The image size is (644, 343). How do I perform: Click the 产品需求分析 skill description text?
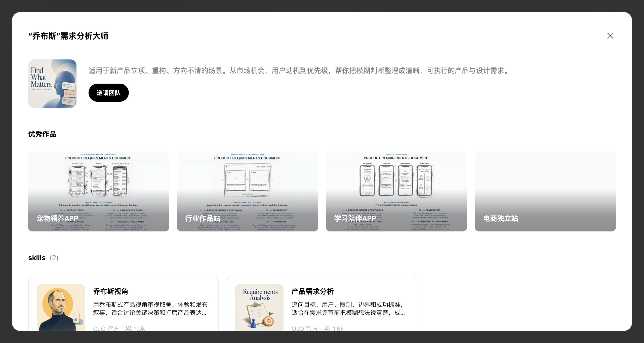coord(348,308)
